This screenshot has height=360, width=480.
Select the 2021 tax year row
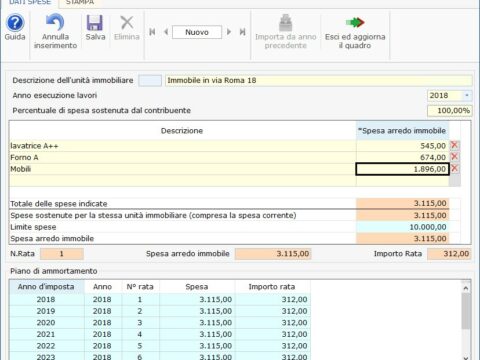[x=160, y=334]
